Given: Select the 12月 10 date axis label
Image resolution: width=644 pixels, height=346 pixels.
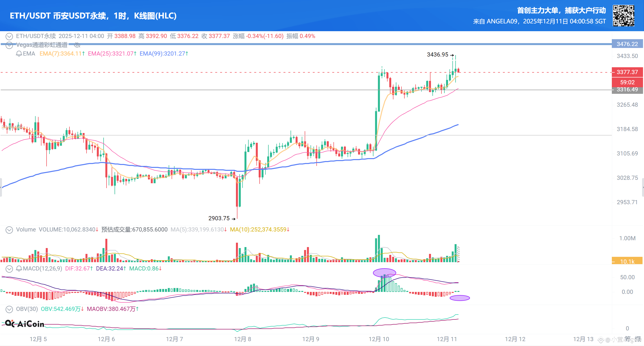Looking at the screenshot, I should pos(379,339).
